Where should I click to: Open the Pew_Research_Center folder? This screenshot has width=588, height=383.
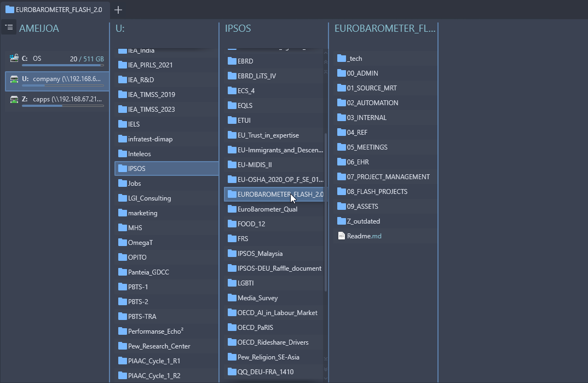[x=166, y=346]
